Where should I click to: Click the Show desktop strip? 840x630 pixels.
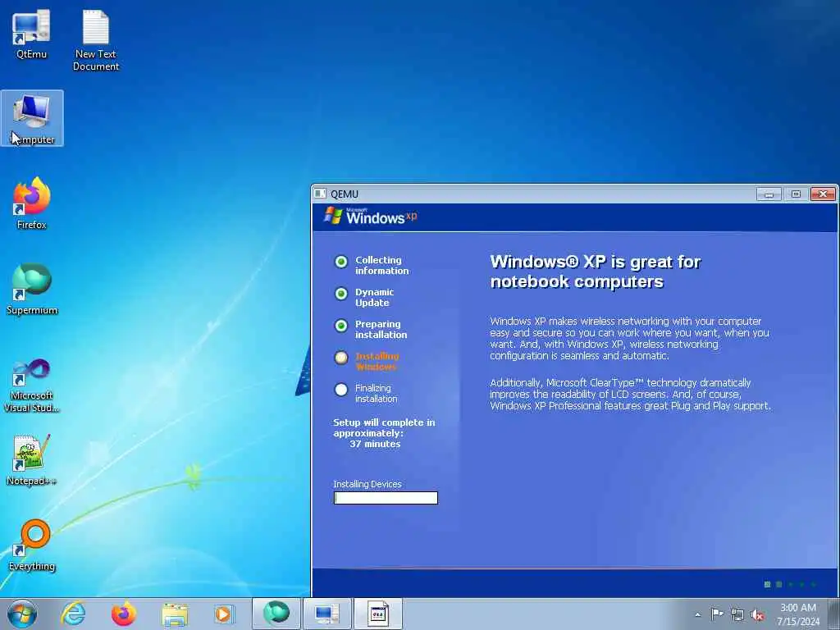point(833,614)
